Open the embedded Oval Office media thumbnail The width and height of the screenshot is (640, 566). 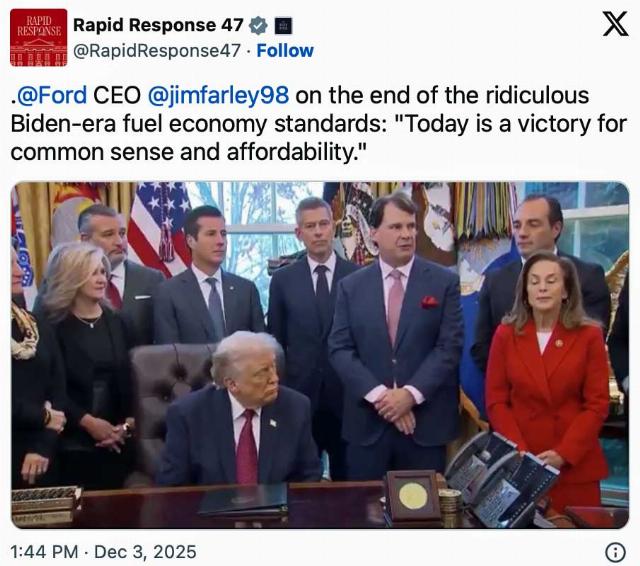(x=320, y=354)
